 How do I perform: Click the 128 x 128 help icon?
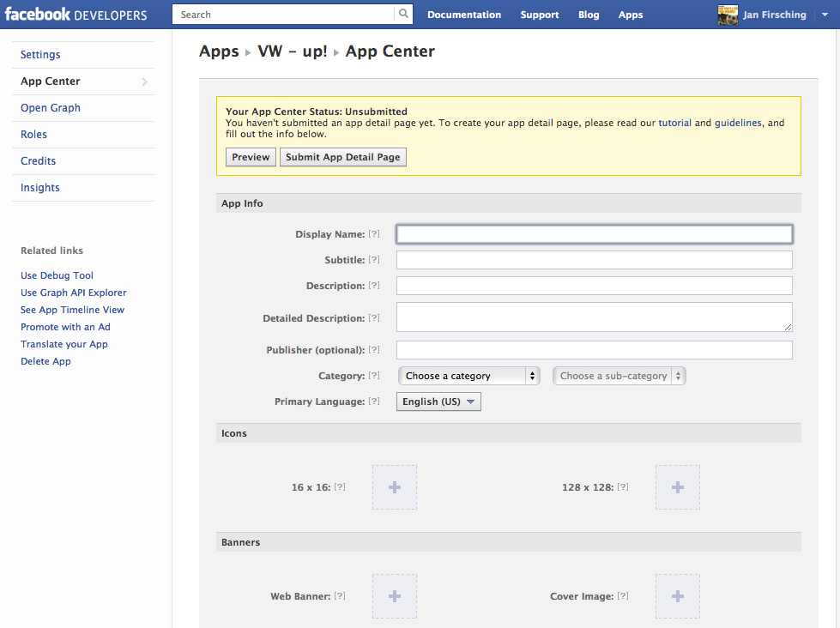coord(623,487)
